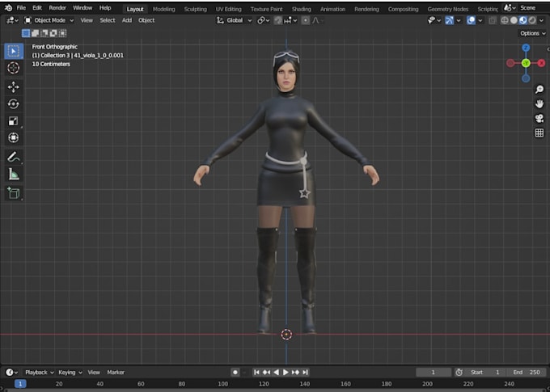Switch to the Modeling workspace tab
The width and height of the screenshot is (550, 392).
164,9
